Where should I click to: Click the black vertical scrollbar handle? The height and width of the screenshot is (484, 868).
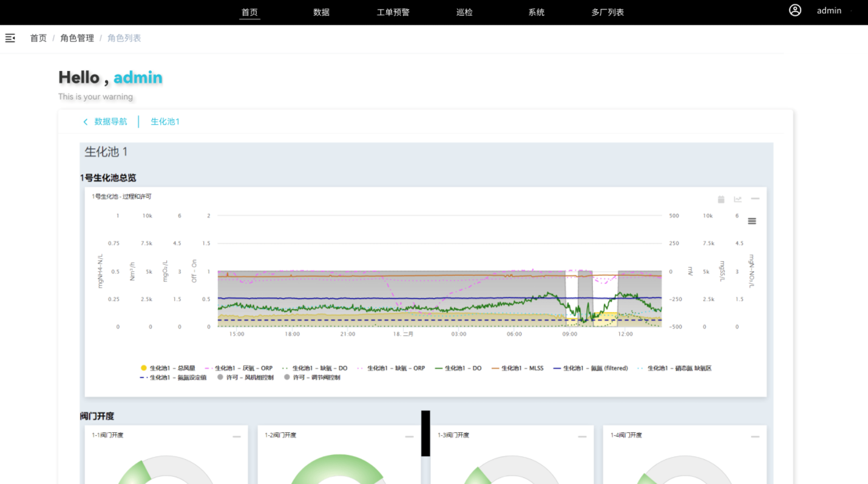click(426, 433)
